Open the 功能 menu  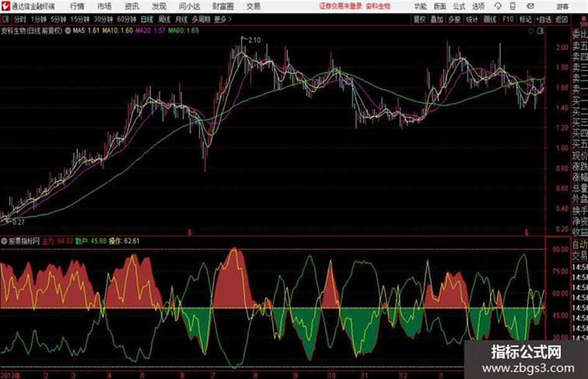pos(421,6)
